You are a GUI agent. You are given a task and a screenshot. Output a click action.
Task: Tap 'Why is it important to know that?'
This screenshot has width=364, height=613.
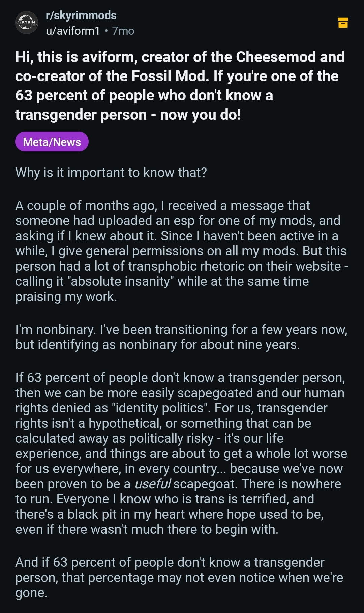pyautogui.click(x=111, y=173)
